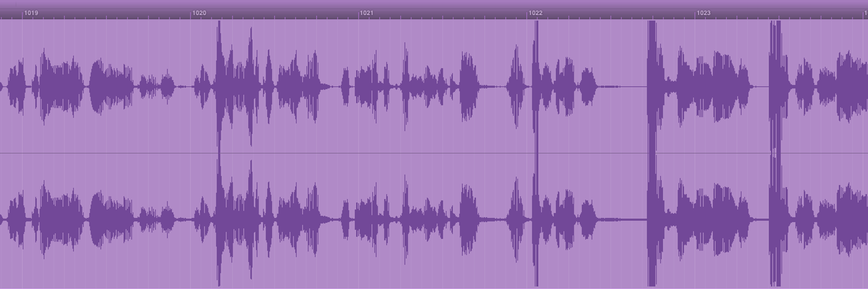Click ruler marker 1022
868x289 pixels.
535,13
